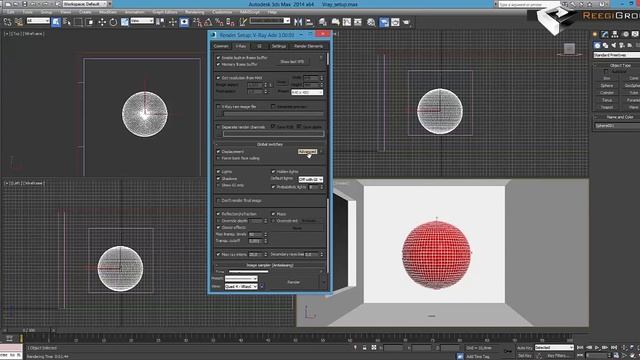Viewport: 640px width, 360px height.
Task: Select the Select and Link tool
Action: 7,22
